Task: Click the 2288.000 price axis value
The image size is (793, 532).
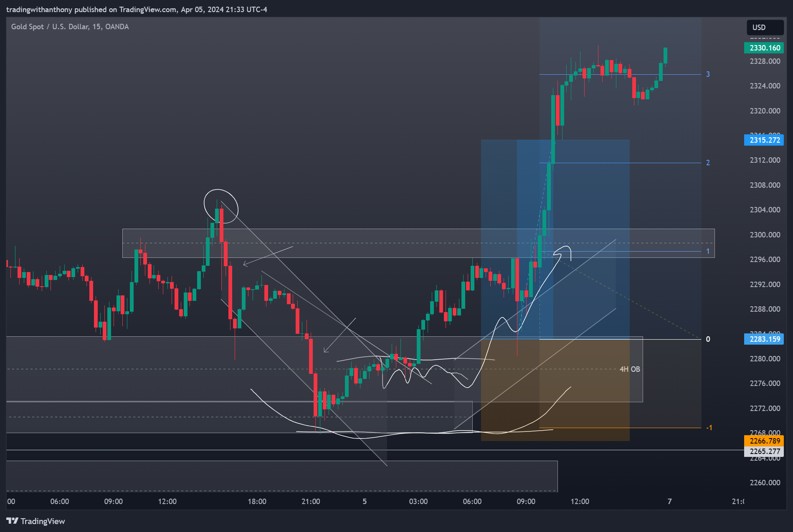Action: 765,309
